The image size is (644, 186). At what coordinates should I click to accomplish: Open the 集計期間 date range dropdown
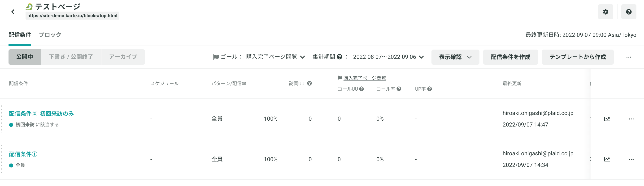point(388,57)
